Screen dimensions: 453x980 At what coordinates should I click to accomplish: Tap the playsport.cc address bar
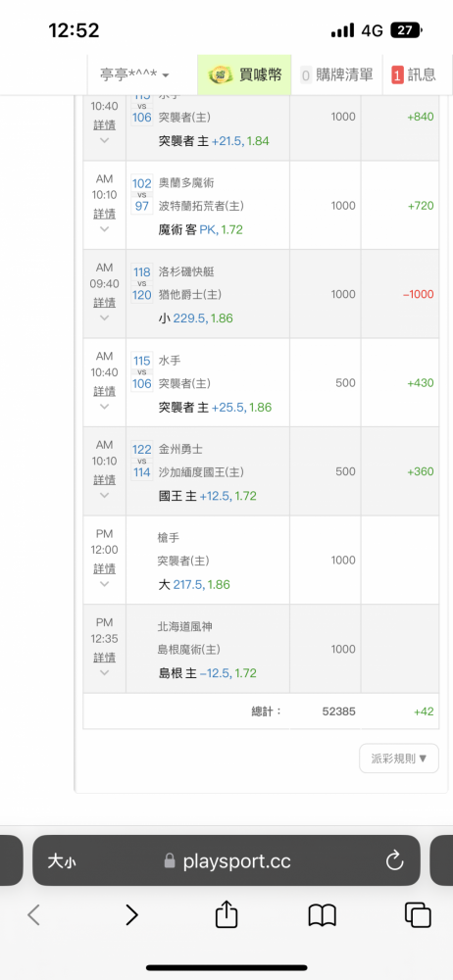(x=226, y=860)
